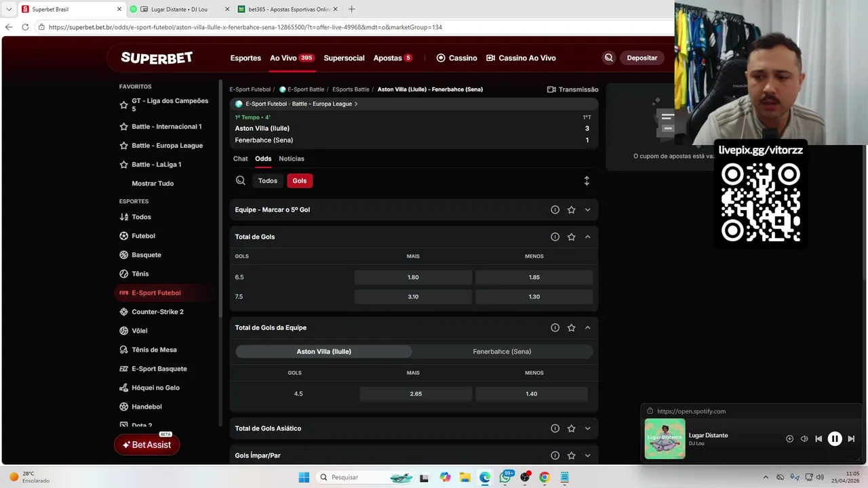The width and height of the screenshot is (868, 488).
Task: Select Todos market filter
Action: click(x=268, y=181)
